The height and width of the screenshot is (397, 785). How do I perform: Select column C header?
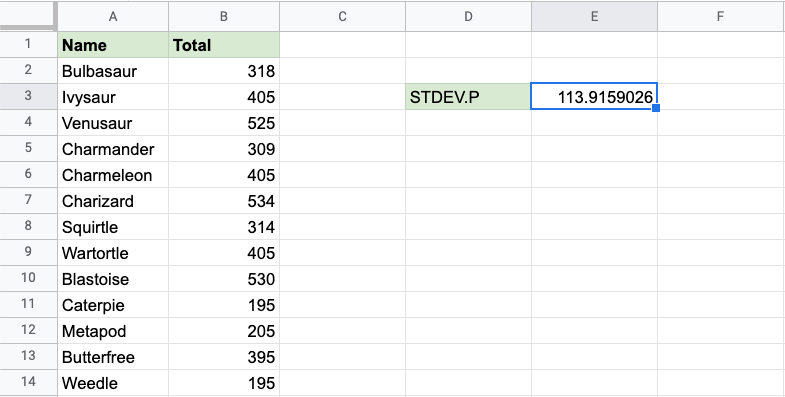click(342, 17)
